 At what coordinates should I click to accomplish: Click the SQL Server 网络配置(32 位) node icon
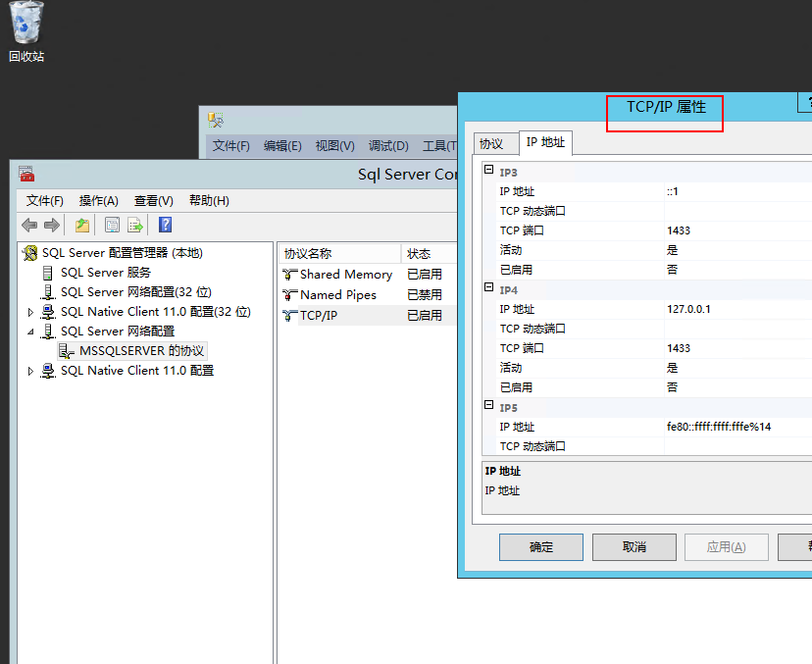pos(48,292)
